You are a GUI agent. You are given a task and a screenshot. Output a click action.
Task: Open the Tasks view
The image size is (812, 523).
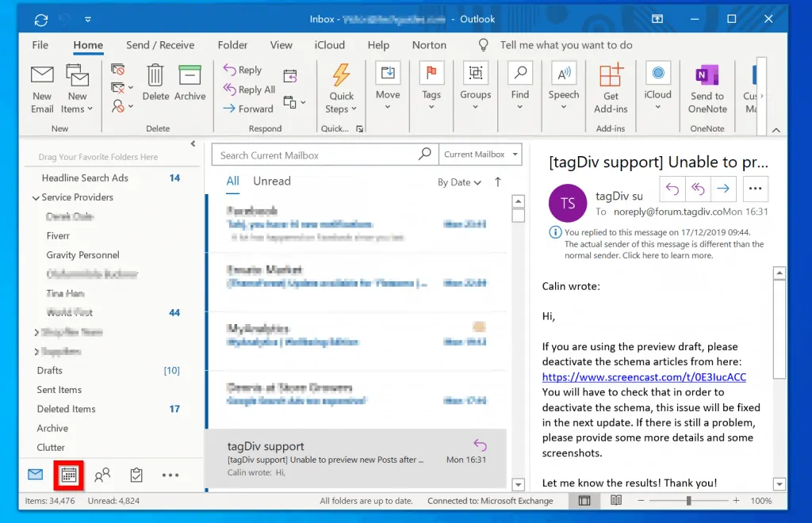tap(136, 475)
